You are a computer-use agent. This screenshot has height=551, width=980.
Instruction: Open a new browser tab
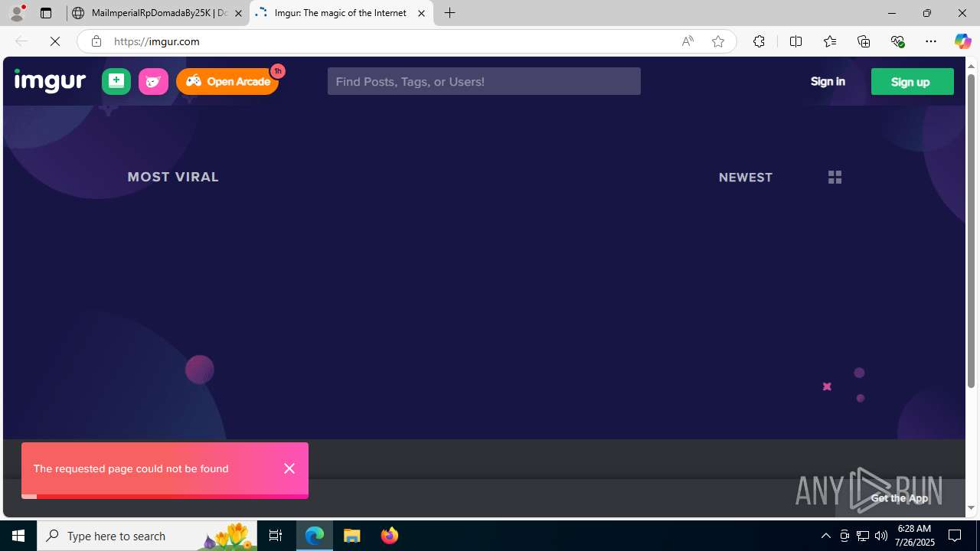click(x=450, y=13)
